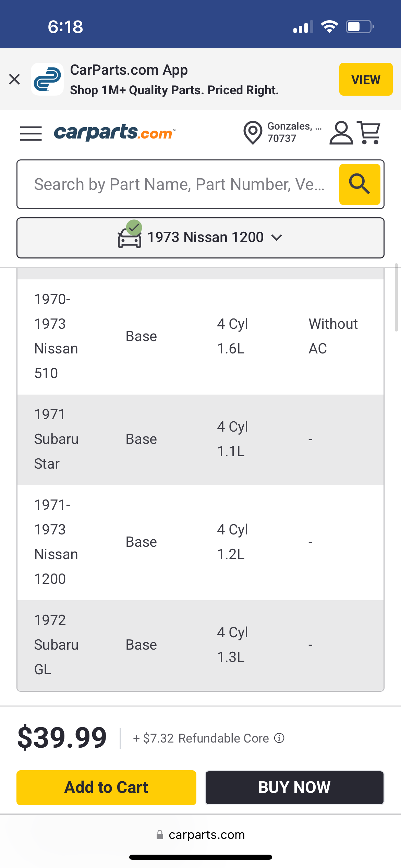Tap the location pin icon
The image size is (401, 868).
click(x=253, y=132)
